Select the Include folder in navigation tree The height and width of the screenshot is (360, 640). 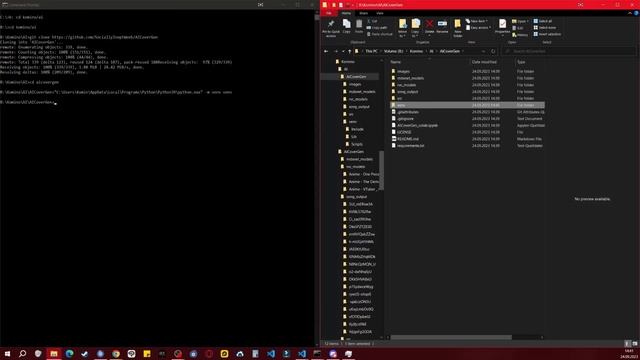coord(357,129)
